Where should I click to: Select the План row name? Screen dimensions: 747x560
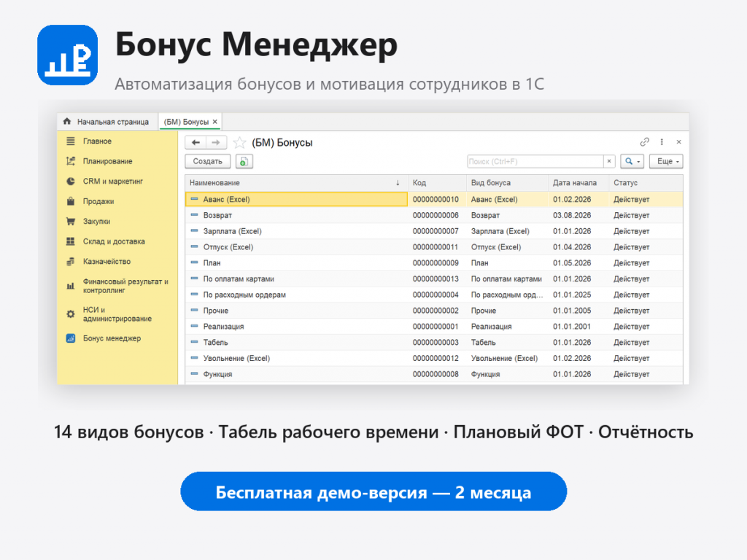click(x=212, y=262)
